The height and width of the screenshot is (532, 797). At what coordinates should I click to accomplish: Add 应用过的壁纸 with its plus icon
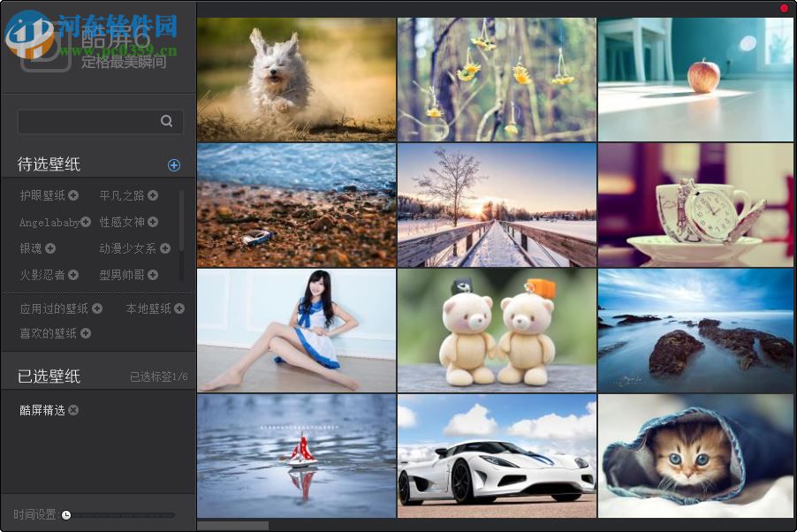tap(97, 308)
